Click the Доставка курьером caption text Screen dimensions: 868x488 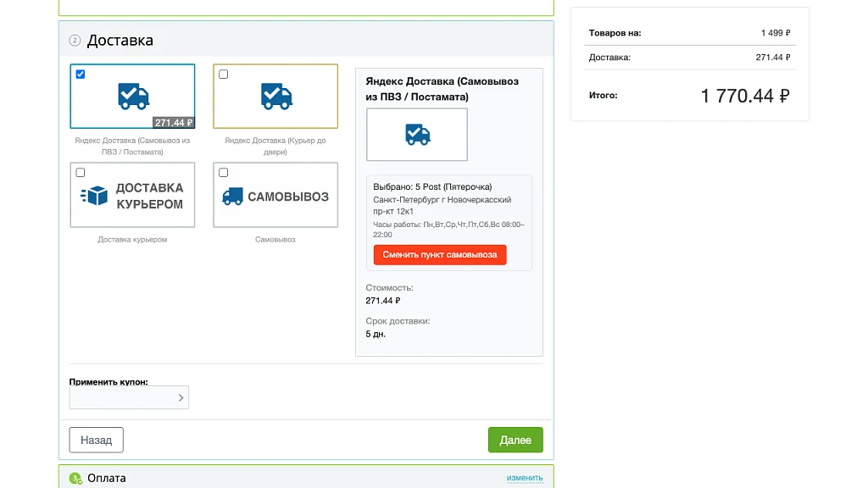132,240
